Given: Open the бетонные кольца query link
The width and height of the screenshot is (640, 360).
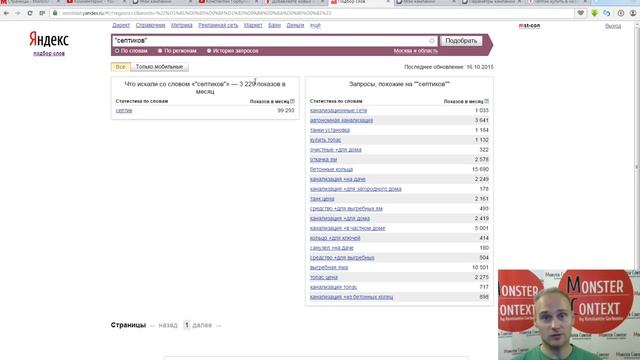Looking at the screenshot, I should click(331, 169).
